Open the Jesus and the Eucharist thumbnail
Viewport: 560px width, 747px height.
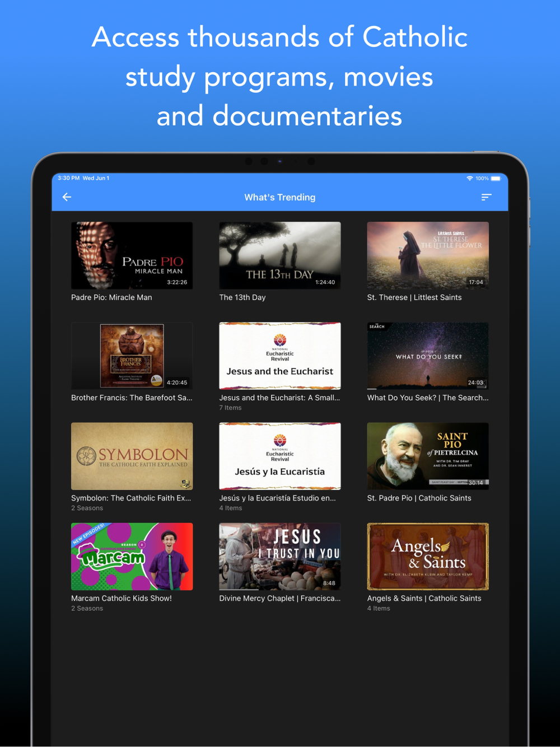coord(279,356)
